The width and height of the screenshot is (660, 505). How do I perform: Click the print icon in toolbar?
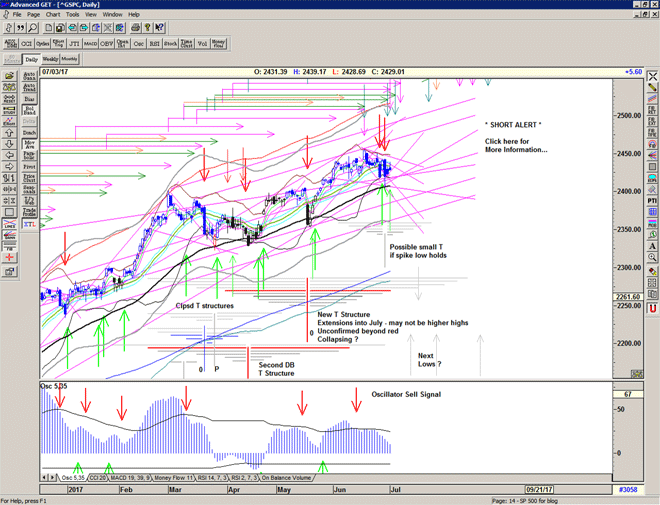135,28
